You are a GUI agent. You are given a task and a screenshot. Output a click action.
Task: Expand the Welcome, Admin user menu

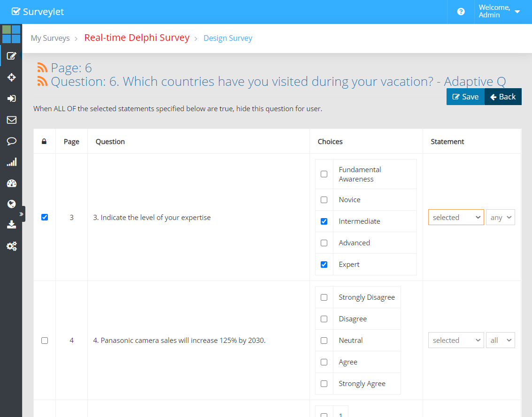point(499,12)
